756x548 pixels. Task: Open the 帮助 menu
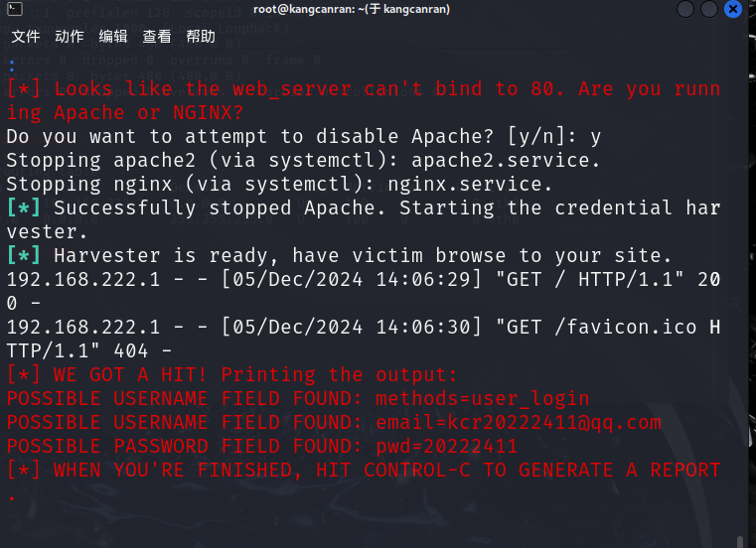201,36
